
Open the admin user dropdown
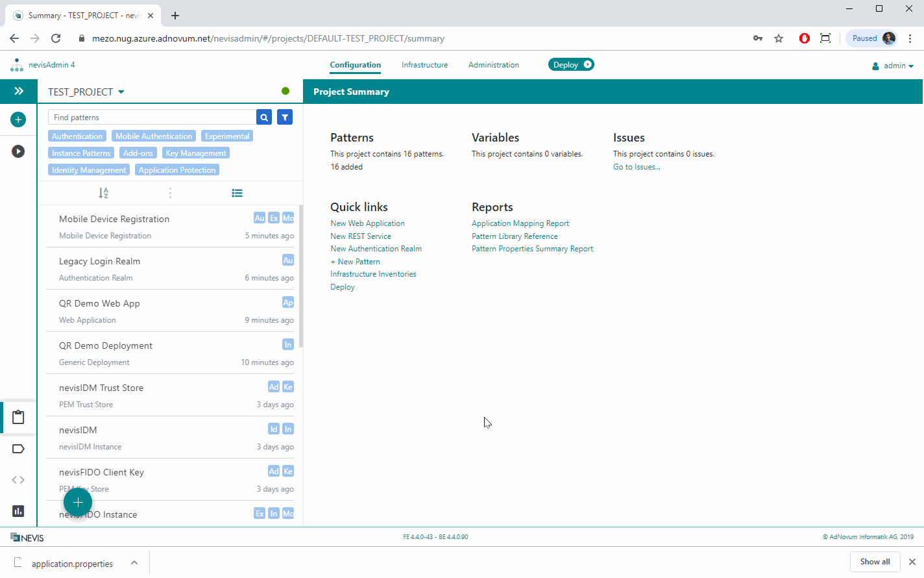893,66
